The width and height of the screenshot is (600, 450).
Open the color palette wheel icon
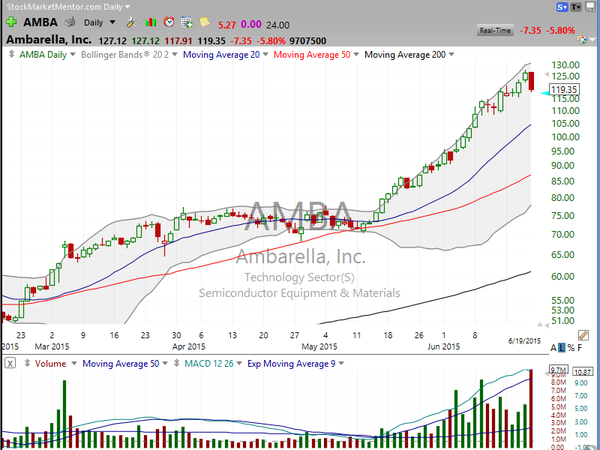(582, 40)
